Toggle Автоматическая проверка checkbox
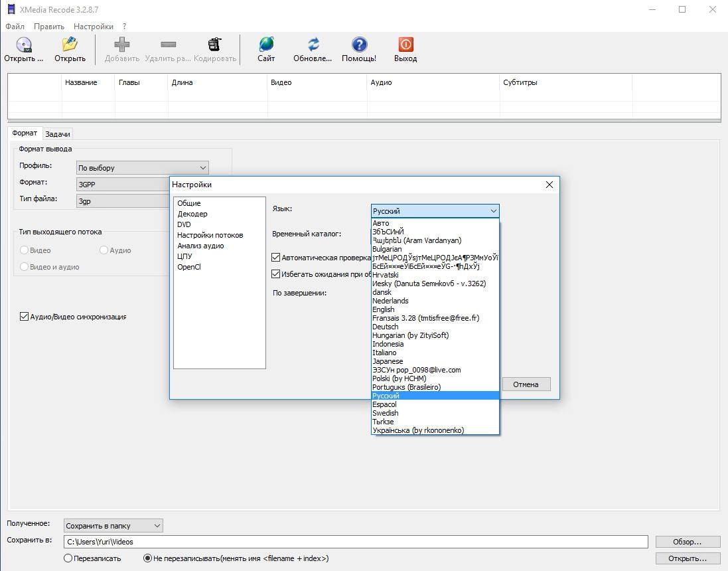728x571 pixels. (276, 258)
